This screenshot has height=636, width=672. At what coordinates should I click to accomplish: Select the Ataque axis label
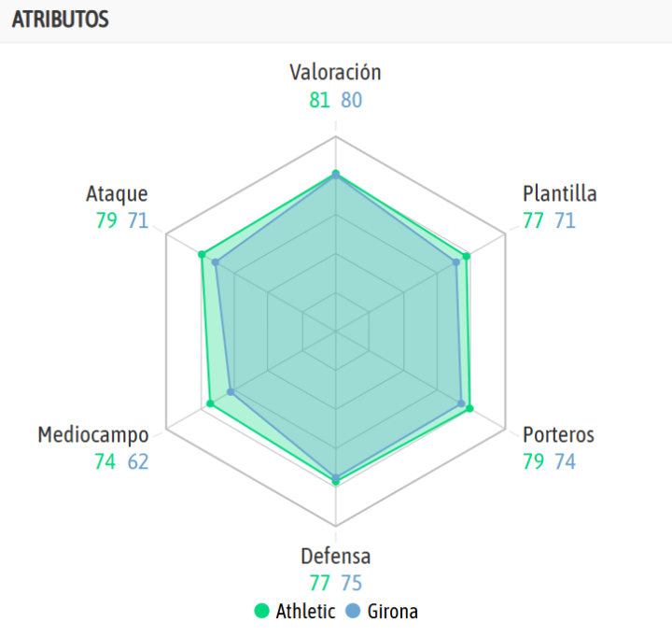(x=117, y=194)
